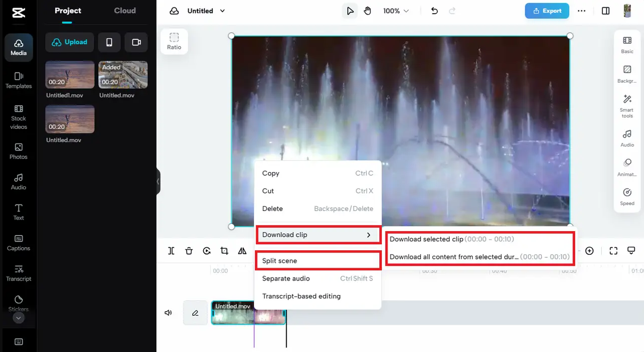
Task: Mute the timeline track speaker
Action: click(169, 313)
